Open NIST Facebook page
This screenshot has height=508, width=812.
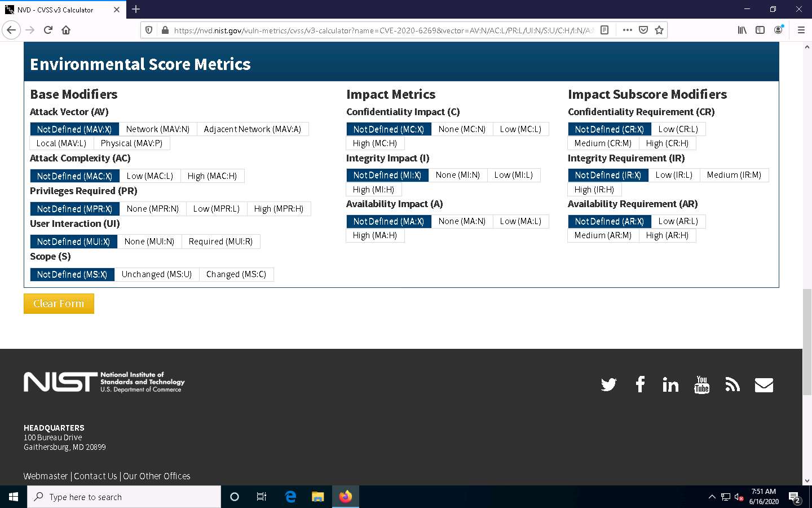(640, 384)
